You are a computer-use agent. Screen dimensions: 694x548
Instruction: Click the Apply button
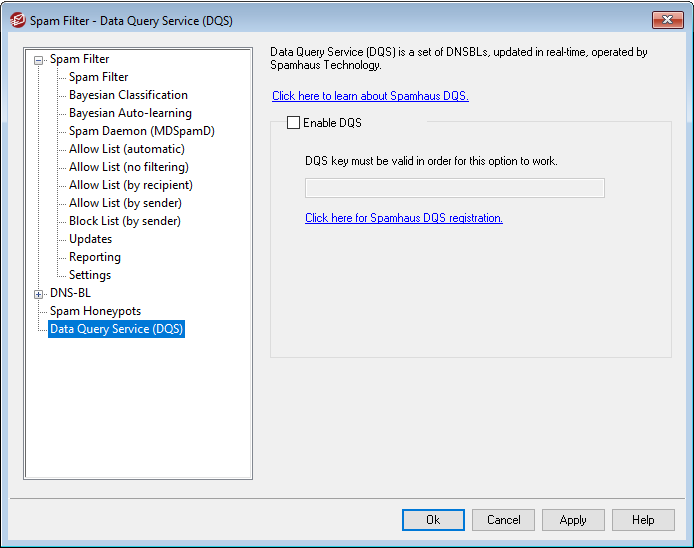572,520
